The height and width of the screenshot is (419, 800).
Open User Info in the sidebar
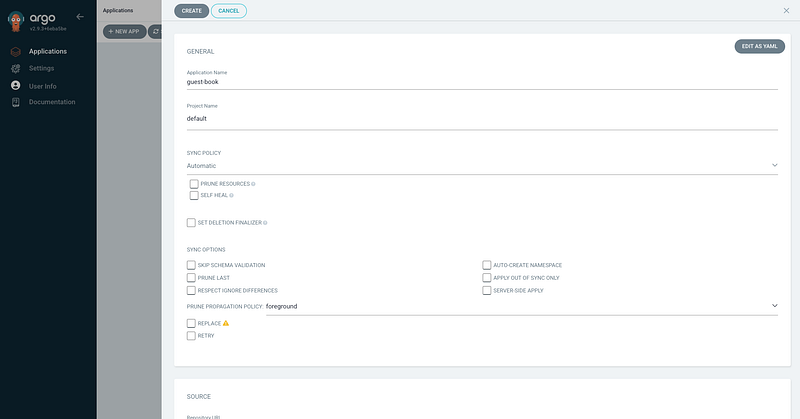pyautogui.click(x=43, y=86)
